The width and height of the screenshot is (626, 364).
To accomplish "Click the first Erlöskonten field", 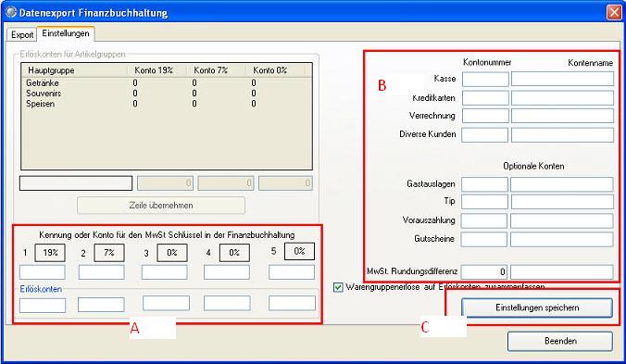I will (x=43, y=306).
